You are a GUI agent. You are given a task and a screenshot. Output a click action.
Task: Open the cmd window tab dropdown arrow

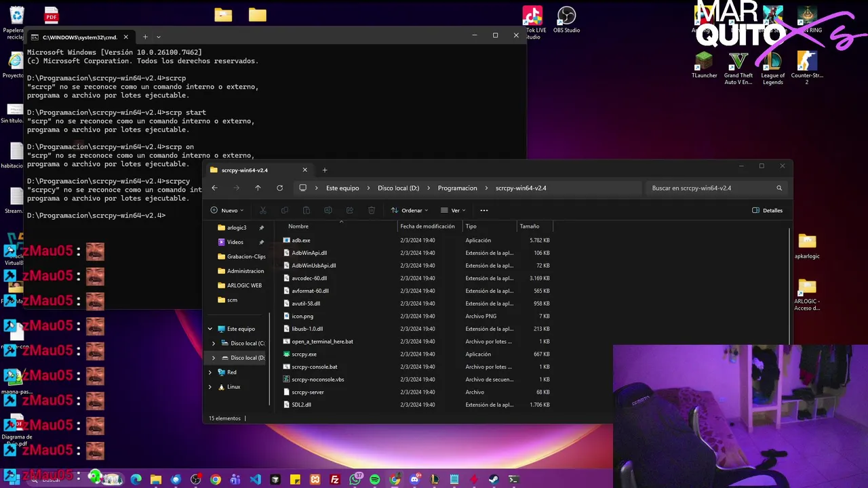pyautogui.click(x=159, y=37)
